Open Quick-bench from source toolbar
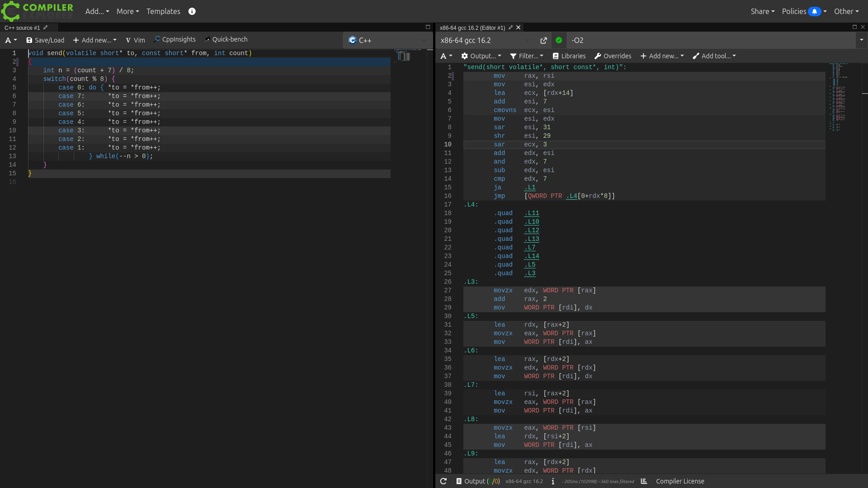This screenshot has height=488, width=868. pyautogui.click(x=226, y=39)
